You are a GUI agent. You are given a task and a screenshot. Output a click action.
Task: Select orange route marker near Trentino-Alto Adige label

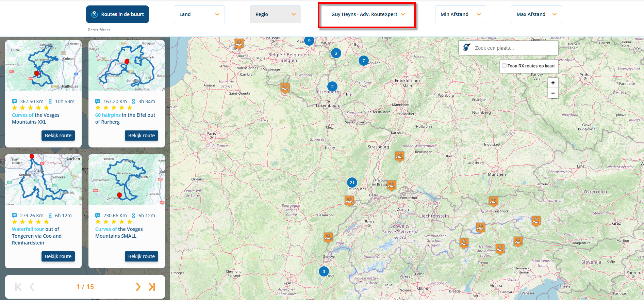coord(500,249)
